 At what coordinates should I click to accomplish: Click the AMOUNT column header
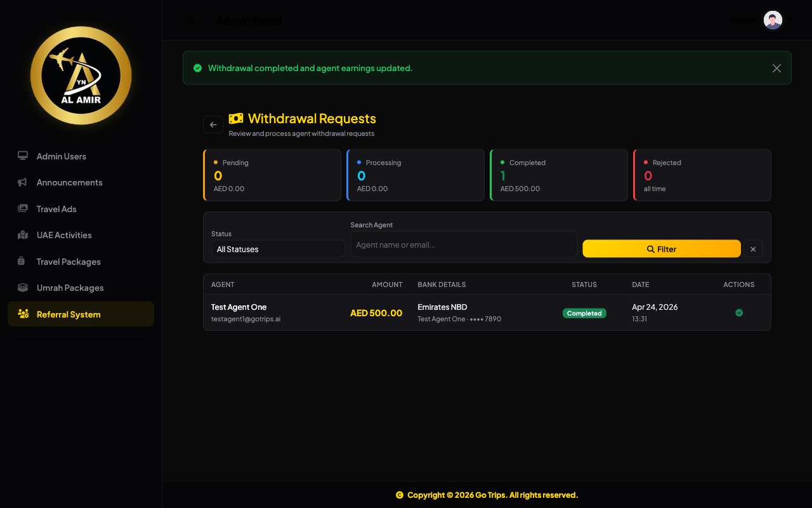(x=387, y=284)
